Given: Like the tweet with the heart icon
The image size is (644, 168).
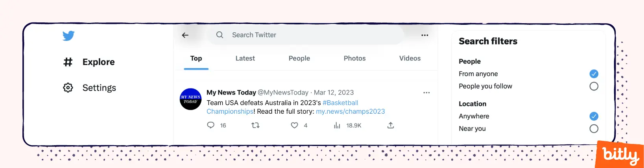Looking at the screenshot, I should pos(294,125).
